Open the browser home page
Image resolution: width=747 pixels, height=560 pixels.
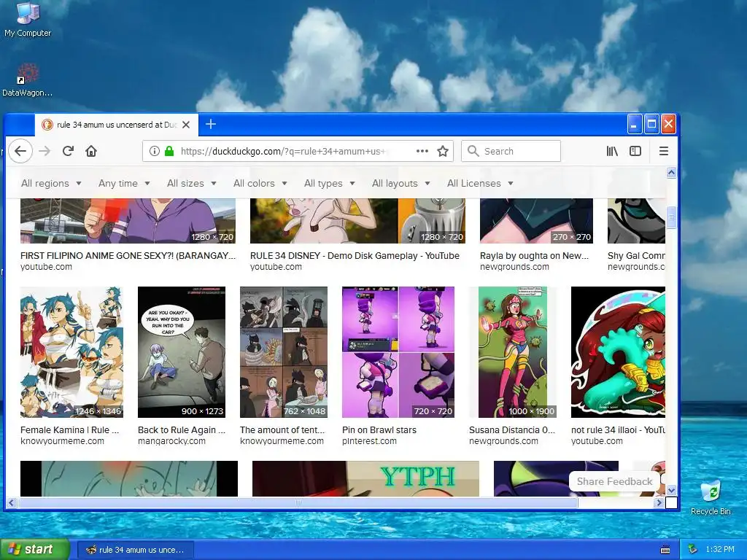point(91,152)
